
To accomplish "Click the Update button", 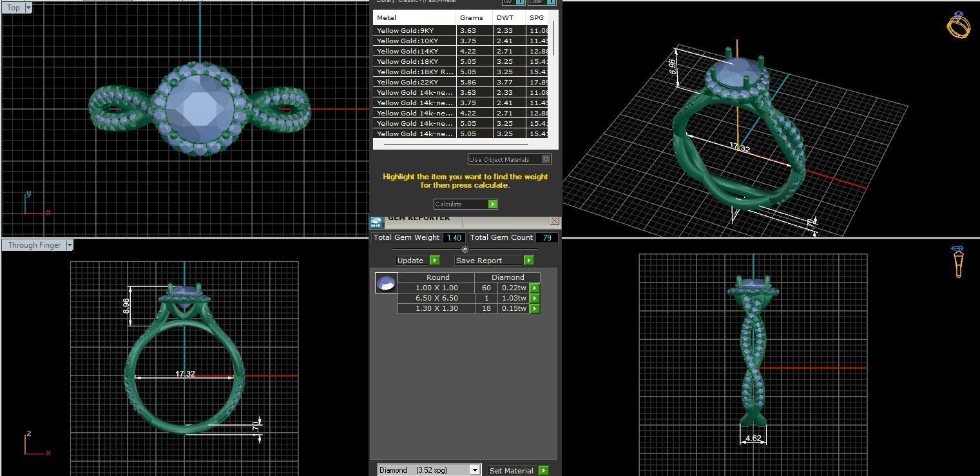I will (x=413, y=261).
